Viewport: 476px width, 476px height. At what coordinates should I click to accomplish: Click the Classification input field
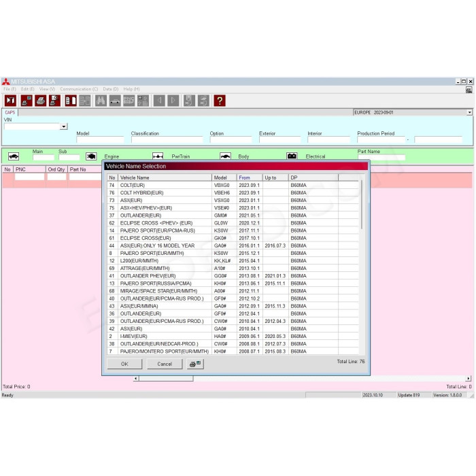pyautogui.click(x=167, y=139)
